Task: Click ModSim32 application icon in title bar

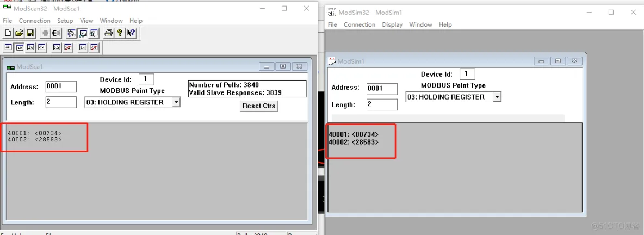Action: click(332, 13)
